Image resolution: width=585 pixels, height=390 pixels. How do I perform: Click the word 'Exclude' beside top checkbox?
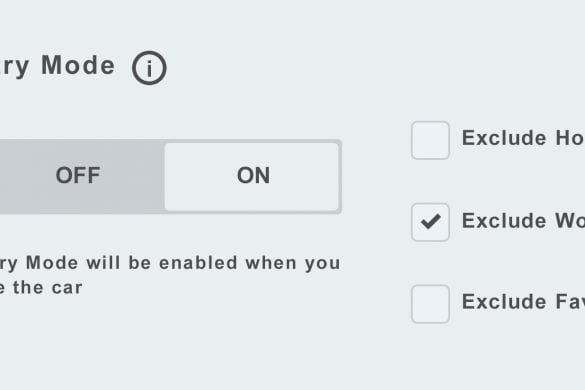tap(504, 138)
